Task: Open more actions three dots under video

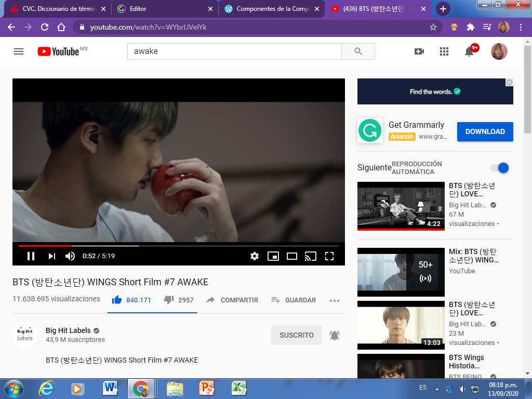Action: pos(335,301)
